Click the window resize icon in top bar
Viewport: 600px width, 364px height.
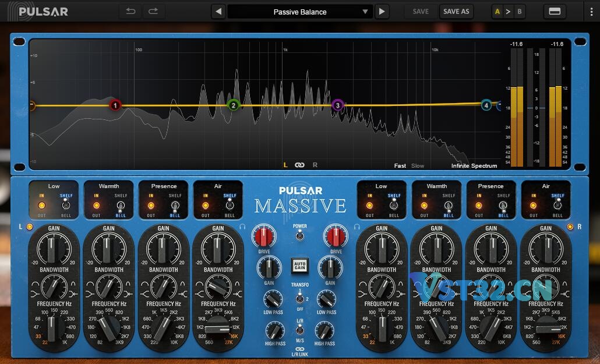pos(555,12)
